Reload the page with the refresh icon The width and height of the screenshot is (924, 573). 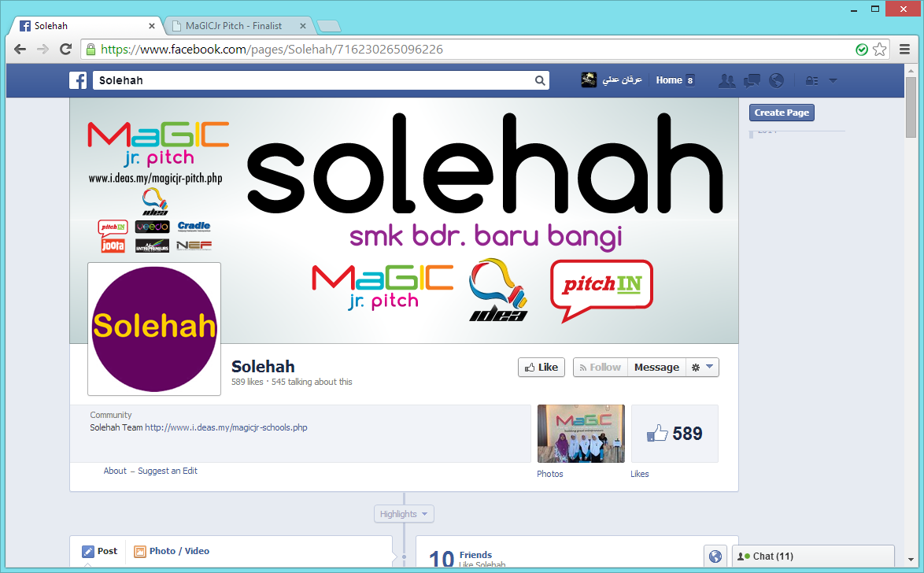(x=65, y=50)
